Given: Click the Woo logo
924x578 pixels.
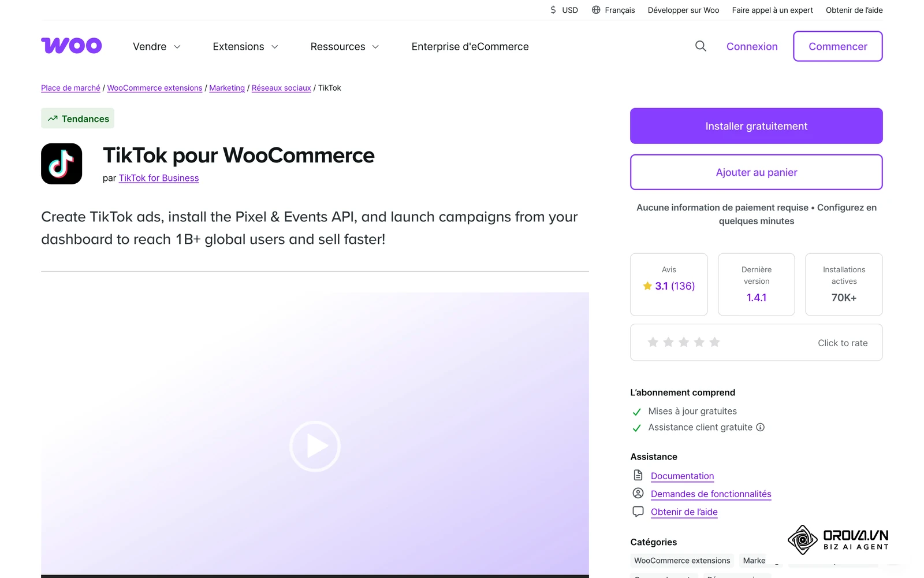Looking at the screenshot, I should [x=71, y=46].
